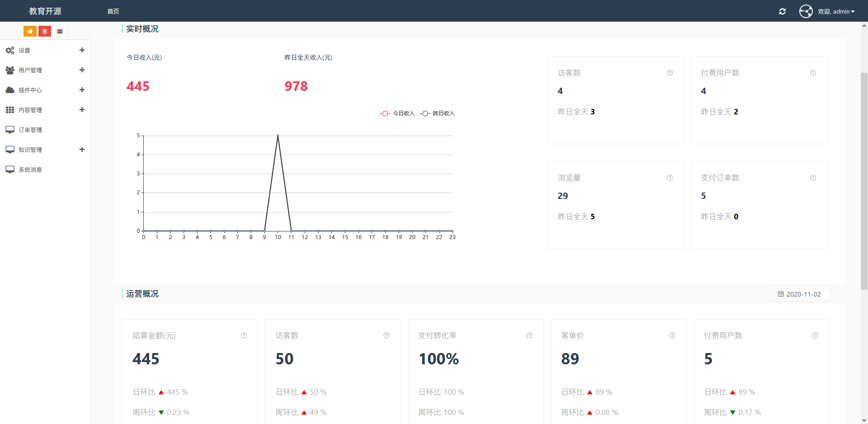Click today's income value 445
The height and width of the screenshot is (424, 868).
138,86
